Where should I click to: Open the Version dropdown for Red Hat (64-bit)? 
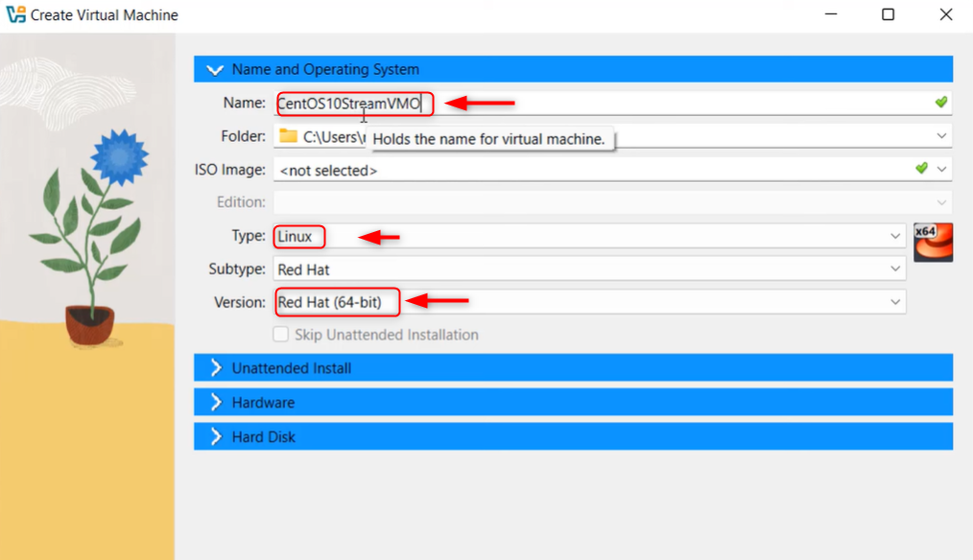pos(896,301)
